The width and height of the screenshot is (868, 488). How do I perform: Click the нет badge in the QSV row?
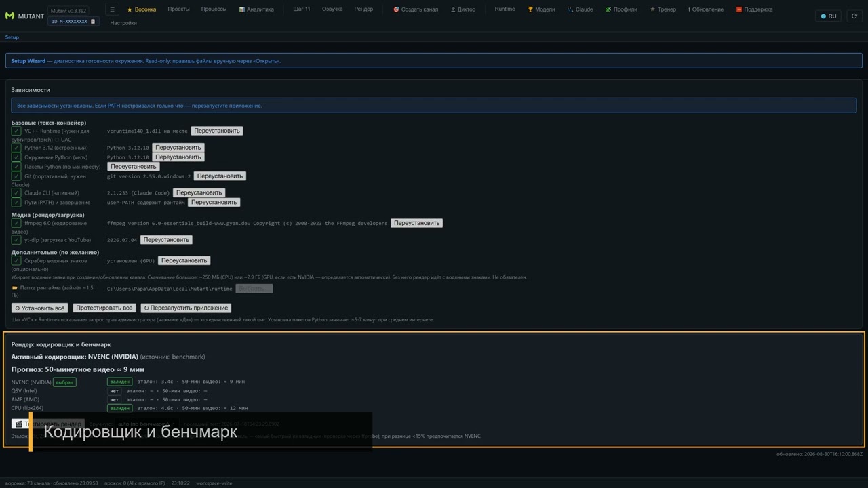pyautogui.click(x=114, y=391)
